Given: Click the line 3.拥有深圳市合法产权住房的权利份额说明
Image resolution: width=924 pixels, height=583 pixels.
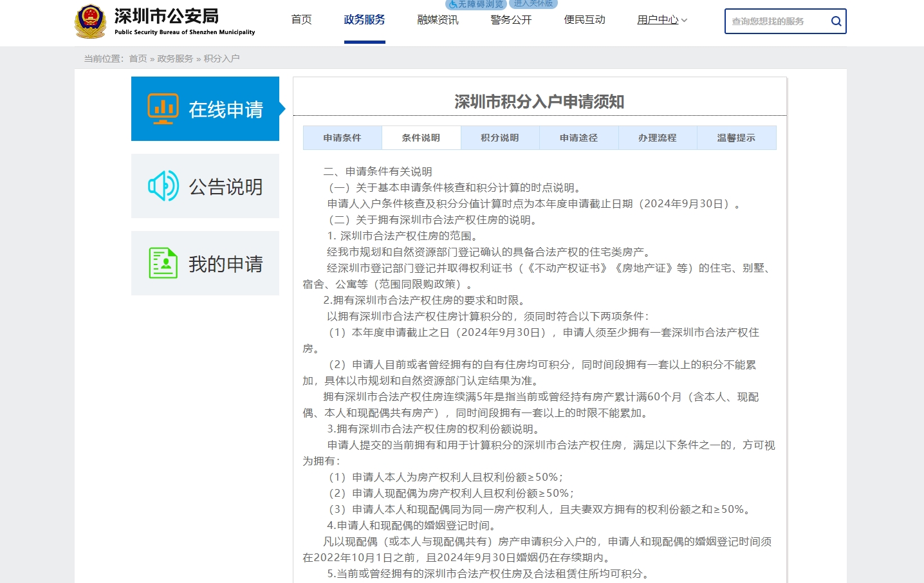Looking at the screenshot, I should pos(434,429).
